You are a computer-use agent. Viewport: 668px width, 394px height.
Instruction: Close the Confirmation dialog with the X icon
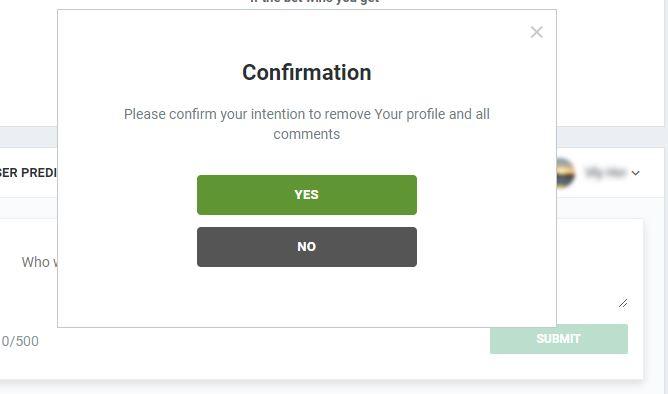(x=536, y=32)
